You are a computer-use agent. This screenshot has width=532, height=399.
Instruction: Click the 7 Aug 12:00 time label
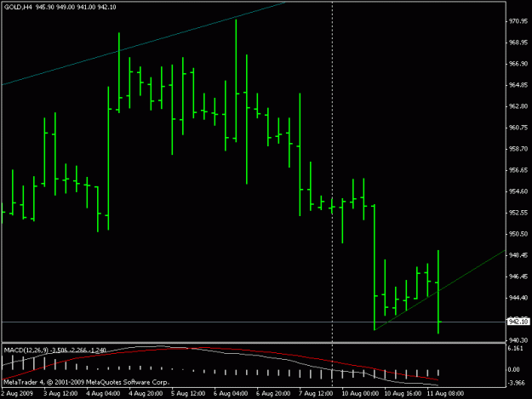click(x=316, y=394)
